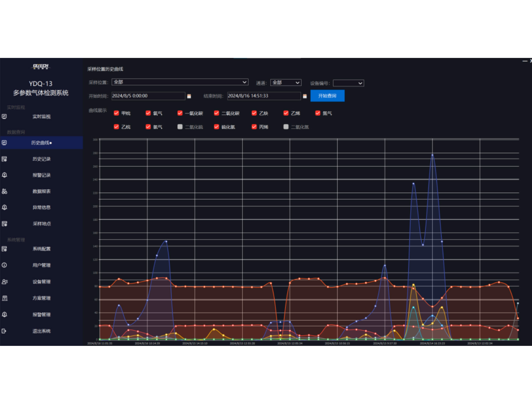Image resolution: width=532 pixels, height=400 pixels.
Task: Open calendar picker for 结束时间
Action: point(305,96)
